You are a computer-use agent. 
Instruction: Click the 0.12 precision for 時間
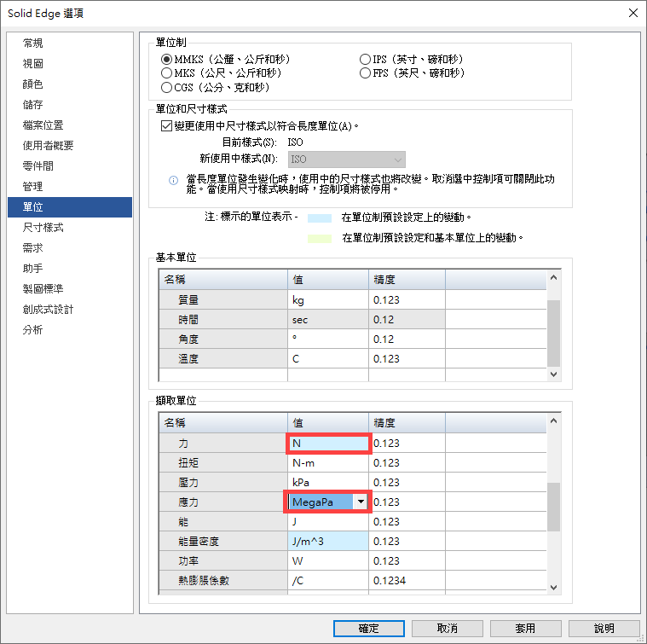click(x=407, y=320)
